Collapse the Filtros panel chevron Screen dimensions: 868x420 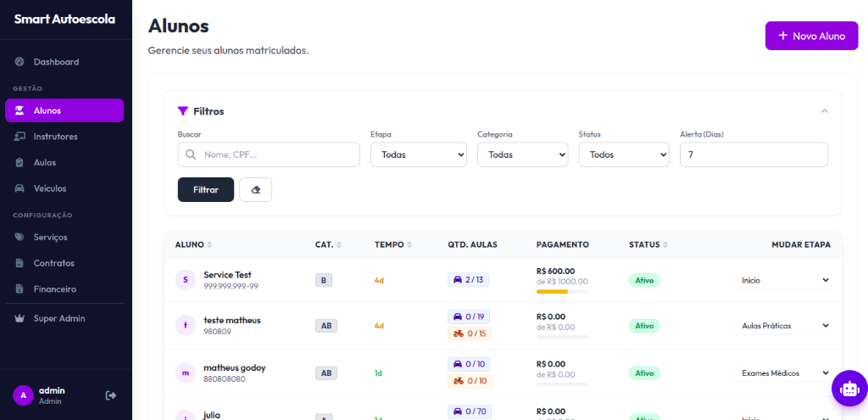pos(824,111)
